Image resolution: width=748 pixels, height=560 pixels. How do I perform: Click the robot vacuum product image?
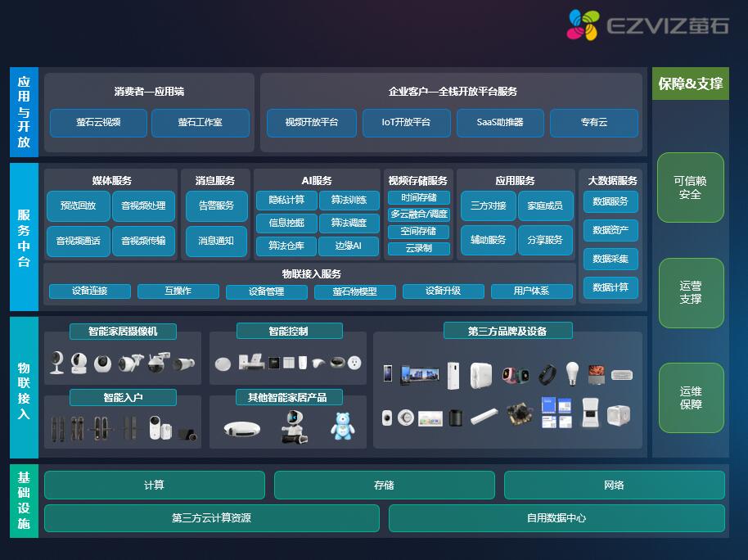pyautogui.click(x=242, y=428)
